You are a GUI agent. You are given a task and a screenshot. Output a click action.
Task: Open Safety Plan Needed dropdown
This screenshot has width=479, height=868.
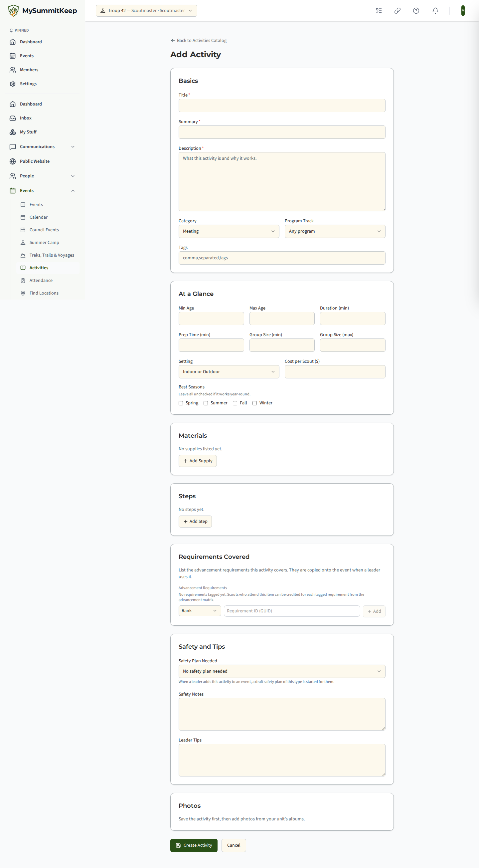coord(282,671)
